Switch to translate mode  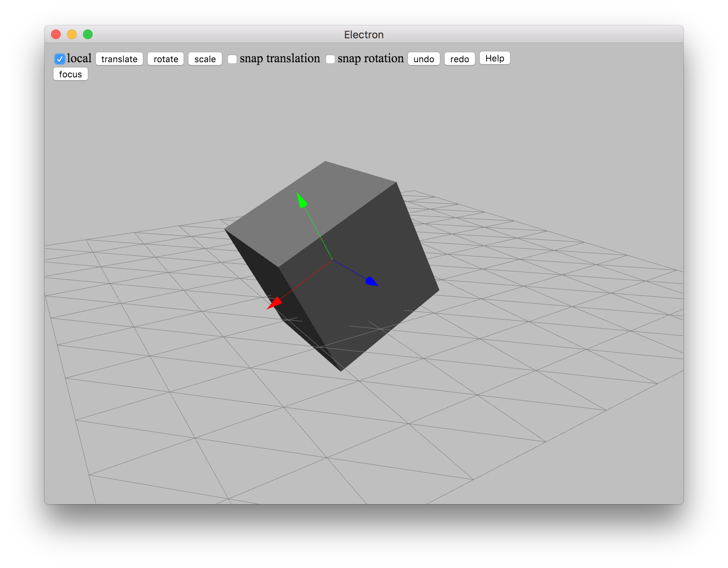pos(119,59)
